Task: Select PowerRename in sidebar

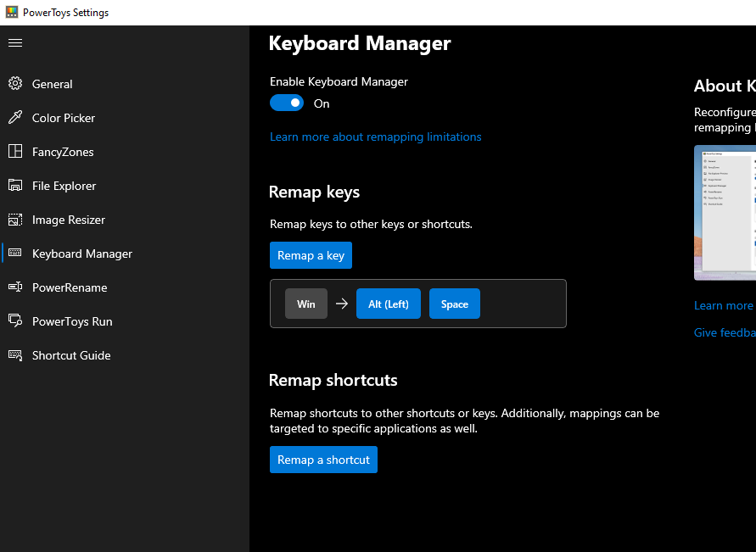Action: (x=125, y=287)
